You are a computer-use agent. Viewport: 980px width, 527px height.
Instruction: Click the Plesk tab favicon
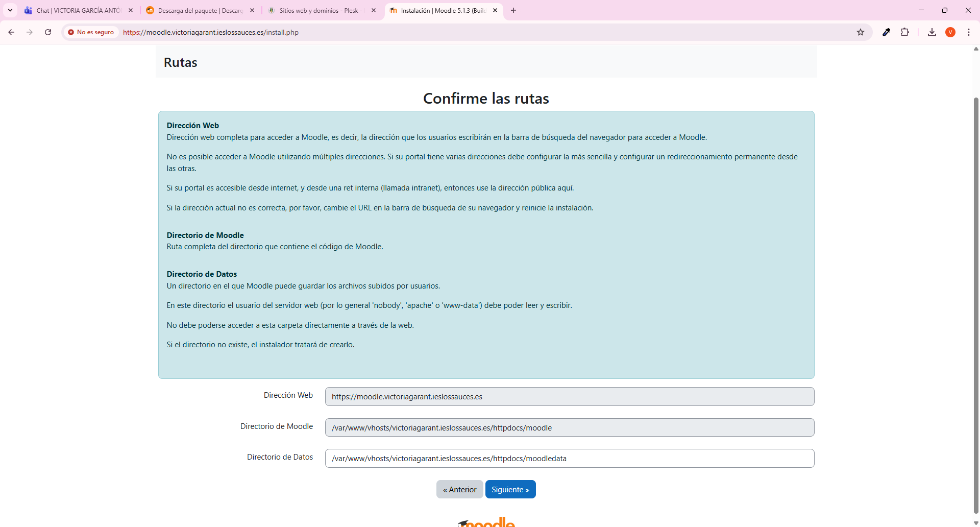tap(272, 10)
